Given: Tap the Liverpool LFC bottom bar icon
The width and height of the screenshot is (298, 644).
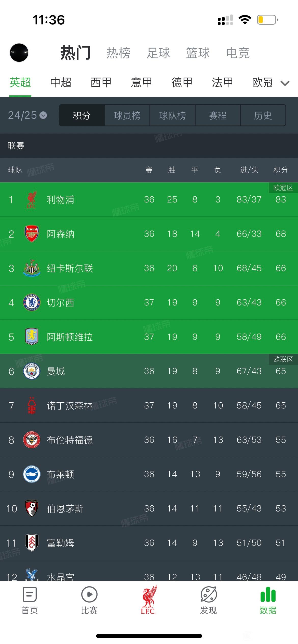Looking at the screenshot, I should (x=148, y=600).
